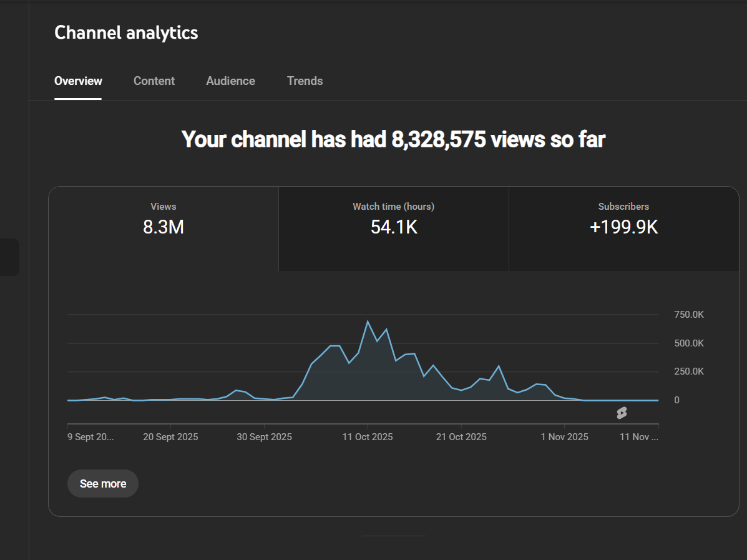Click the chart spike around 25 Oct

point(499,366)
